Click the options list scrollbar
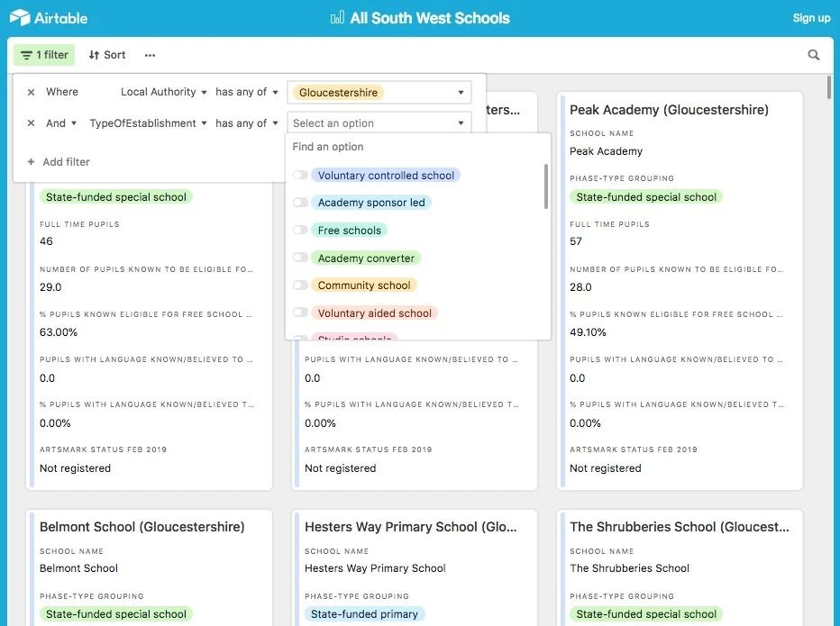The width and height of the screenshot is (840, 626). [546, 186]
